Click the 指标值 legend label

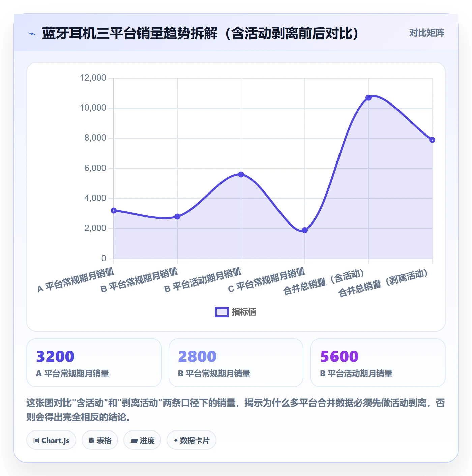tap(244, 312)
